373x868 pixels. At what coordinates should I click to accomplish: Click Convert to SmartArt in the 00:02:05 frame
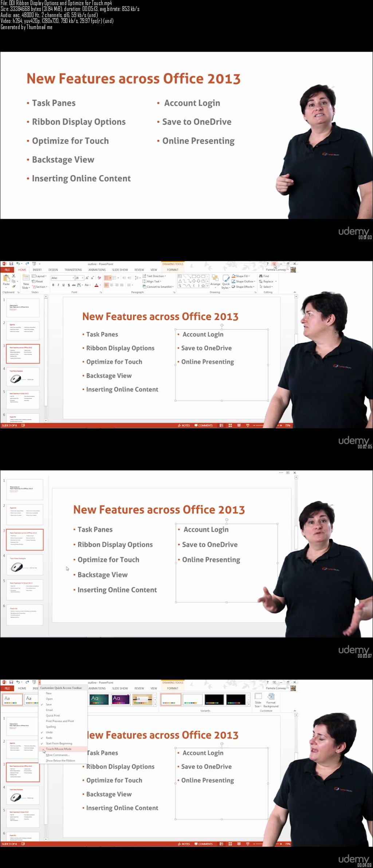(x=158, y=287)
